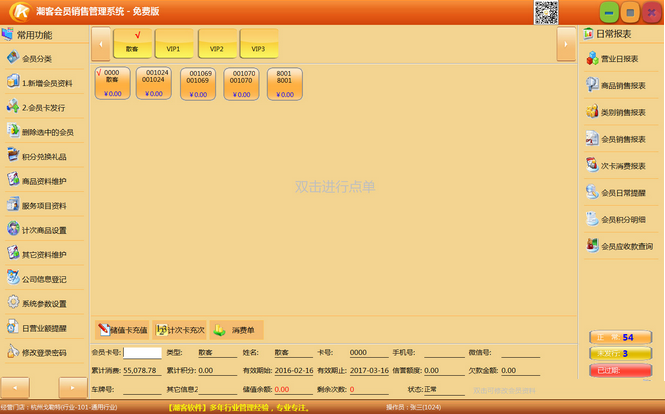Click 删除选中的会员 icon
The width and height of the screenshot is (665, 414).
pyautogui.click(x=13, y=131)
